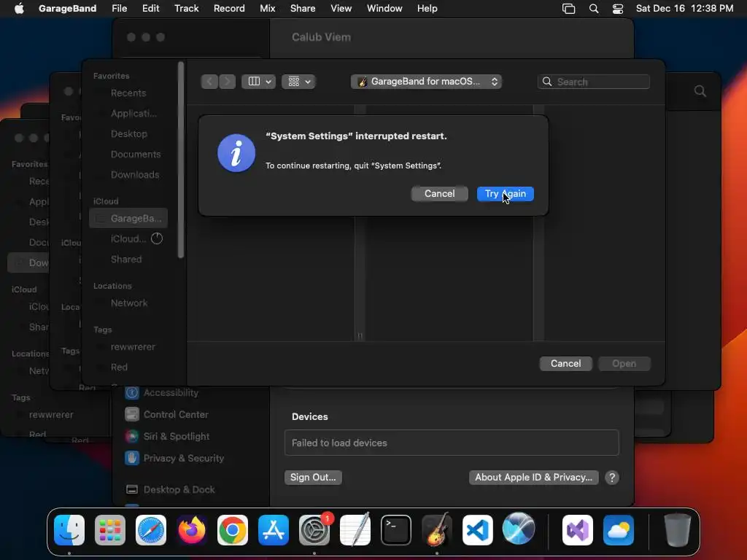Open Finder from the Dock
This screenshot has width=747, height=560.
point(69,530)
